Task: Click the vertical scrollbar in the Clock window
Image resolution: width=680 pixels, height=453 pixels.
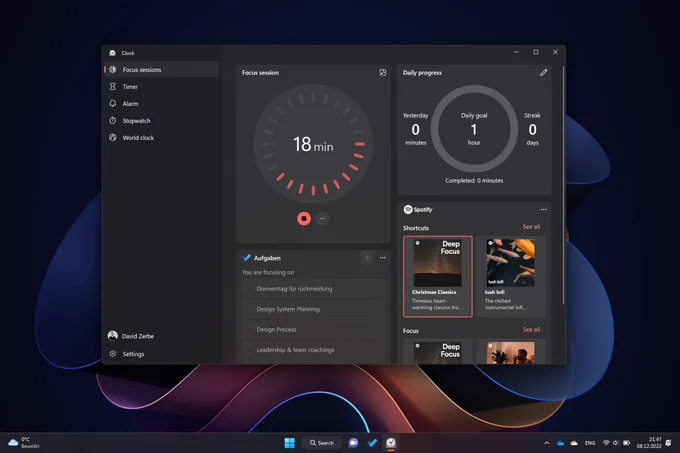Action: [563, 185]
